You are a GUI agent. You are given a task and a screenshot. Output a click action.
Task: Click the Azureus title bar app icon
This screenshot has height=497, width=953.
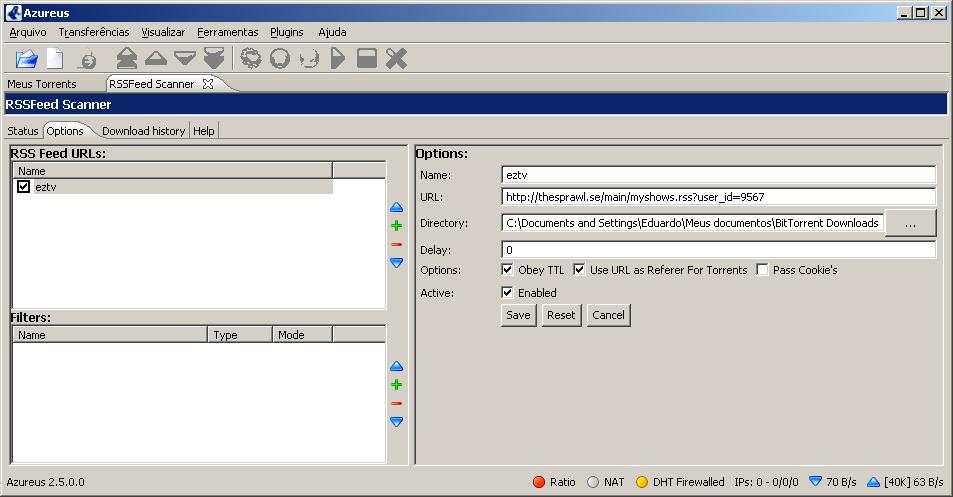(13, 13)
